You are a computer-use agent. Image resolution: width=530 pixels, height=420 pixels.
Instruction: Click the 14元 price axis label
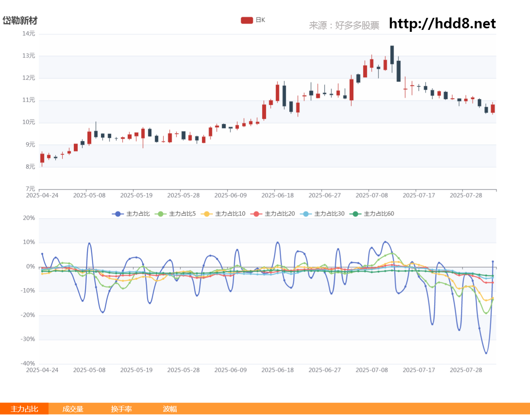(29, 34)
